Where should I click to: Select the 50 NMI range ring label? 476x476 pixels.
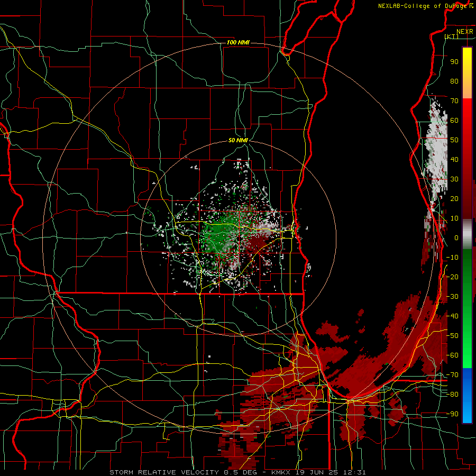click(x=238, y=140)
